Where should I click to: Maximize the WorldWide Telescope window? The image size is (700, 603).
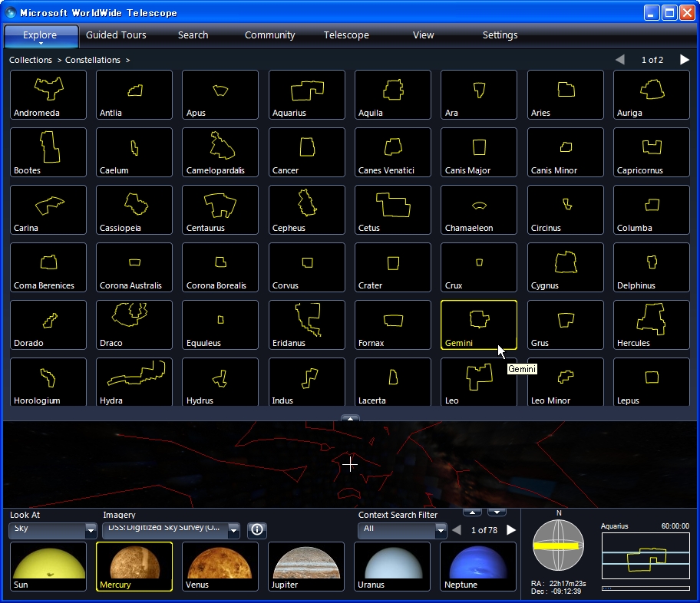pyautogui.click(x=669, y=13)
